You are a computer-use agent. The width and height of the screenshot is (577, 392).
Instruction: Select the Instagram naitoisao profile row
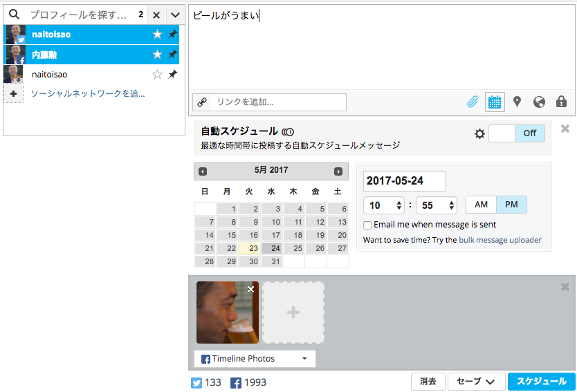pyautogui.click(x=91, y=74)
